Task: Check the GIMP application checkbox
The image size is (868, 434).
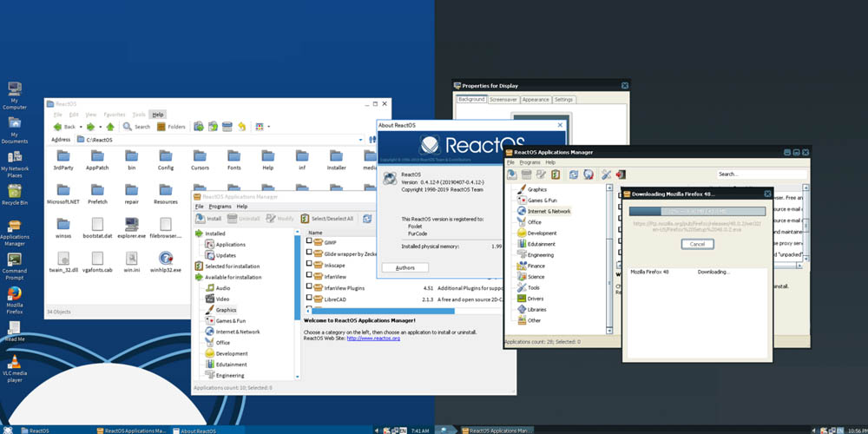Action: click(309, 241)
